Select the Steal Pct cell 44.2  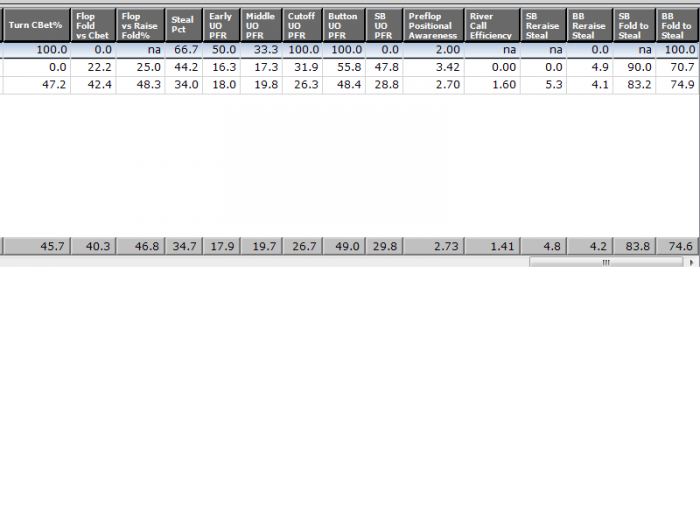coord(184,67)
